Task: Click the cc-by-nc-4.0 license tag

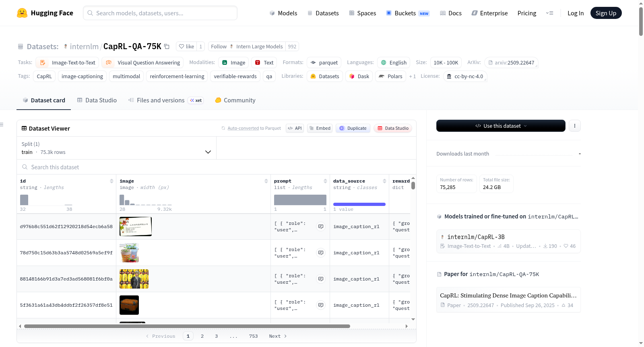Action: click(x=465, y=76)
